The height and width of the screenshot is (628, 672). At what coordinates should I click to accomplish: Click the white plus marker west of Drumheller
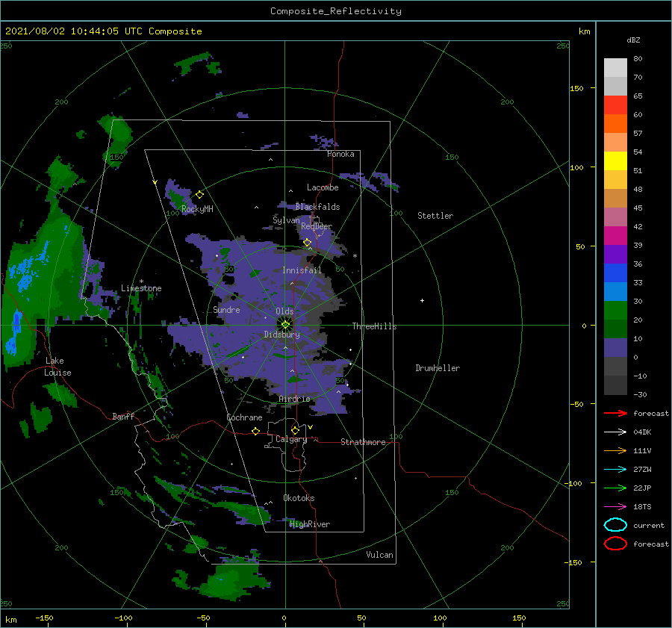tap(422, 300)
